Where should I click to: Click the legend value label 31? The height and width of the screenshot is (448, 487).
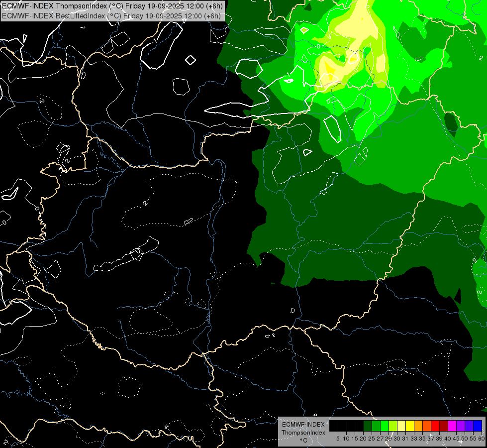coord(405,439)
